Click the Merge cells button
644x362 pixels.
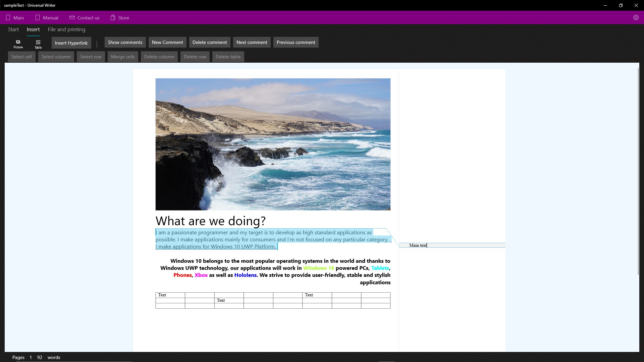tap(123, 57)
